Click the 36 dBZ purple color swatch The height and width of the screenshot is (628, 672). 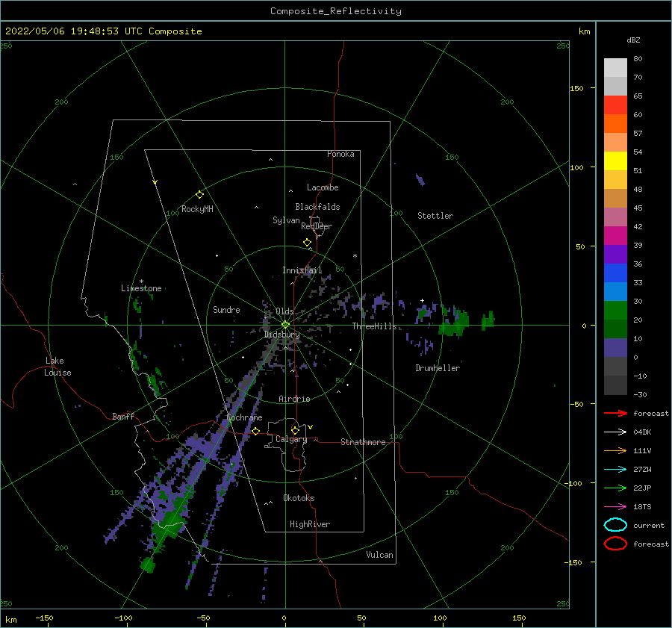(x=615, y=254)
